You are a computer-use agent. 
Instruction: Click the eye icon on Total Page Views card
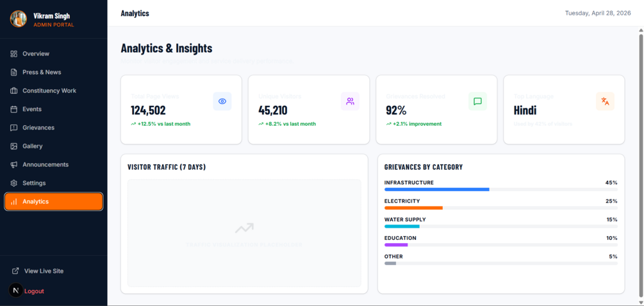click(x=222, y=101)
